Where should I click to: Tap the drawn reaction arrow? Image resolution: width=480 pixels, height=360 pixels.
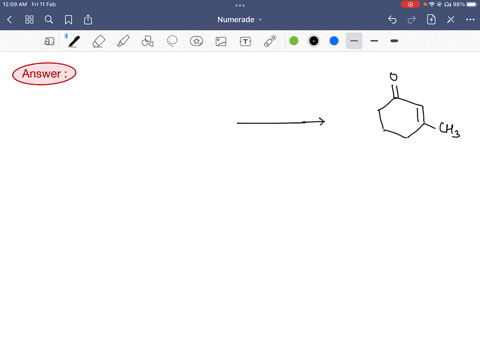281,122
